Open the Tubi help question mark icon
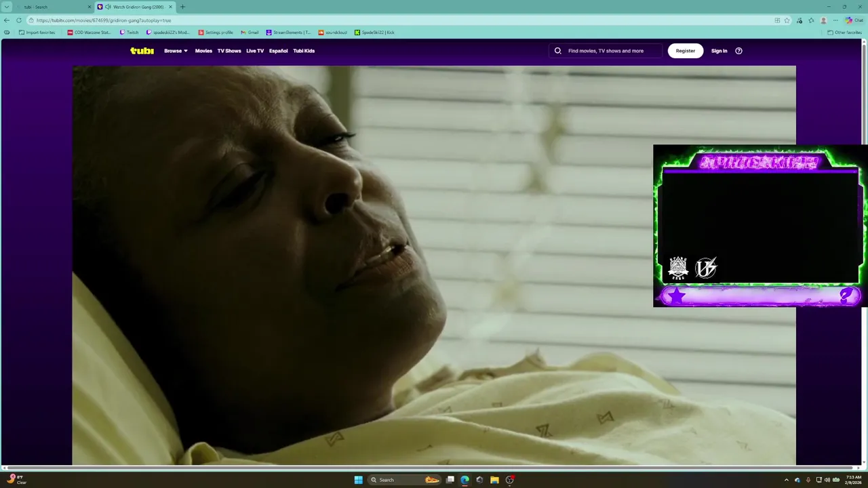 pos(739,51)
